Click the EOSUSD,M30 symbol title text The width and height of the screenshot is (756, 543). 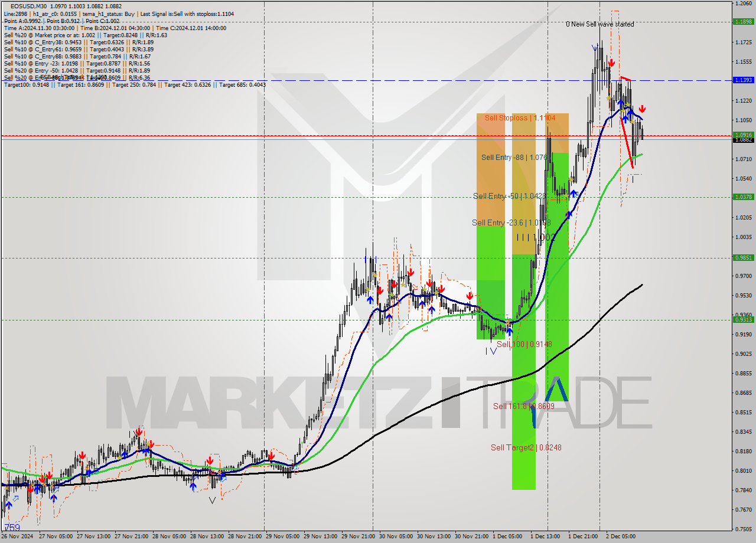click(29, 6)
